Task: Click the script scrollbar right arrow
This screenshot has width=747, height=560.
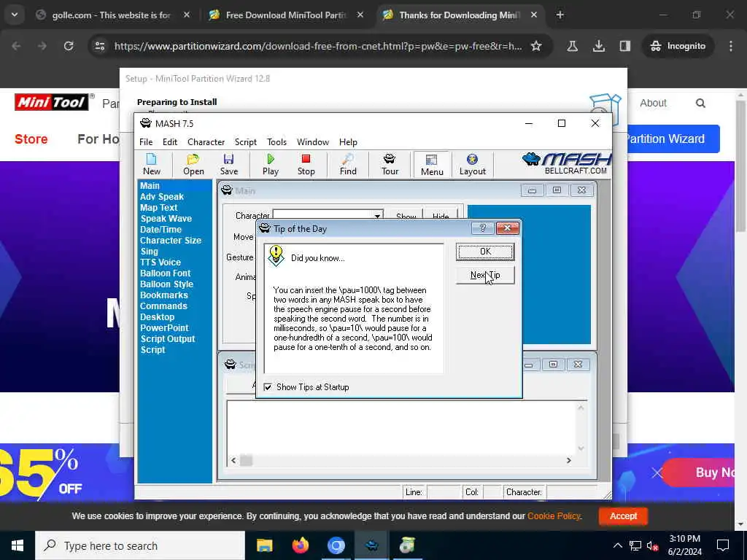Action: pos(568,461)
